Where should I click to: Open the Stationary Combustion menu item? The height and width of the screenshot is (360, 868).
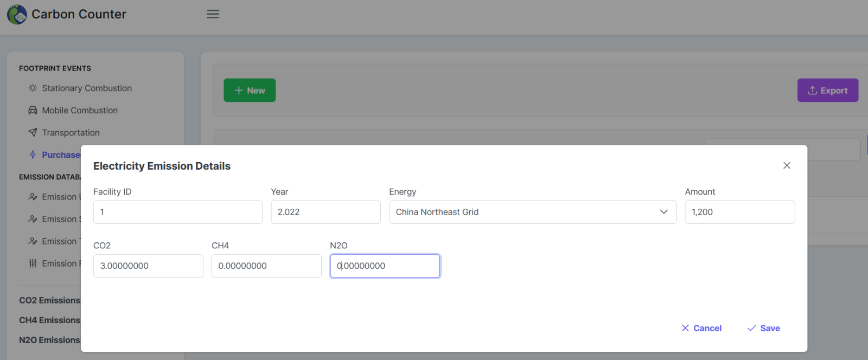point(87,88)
